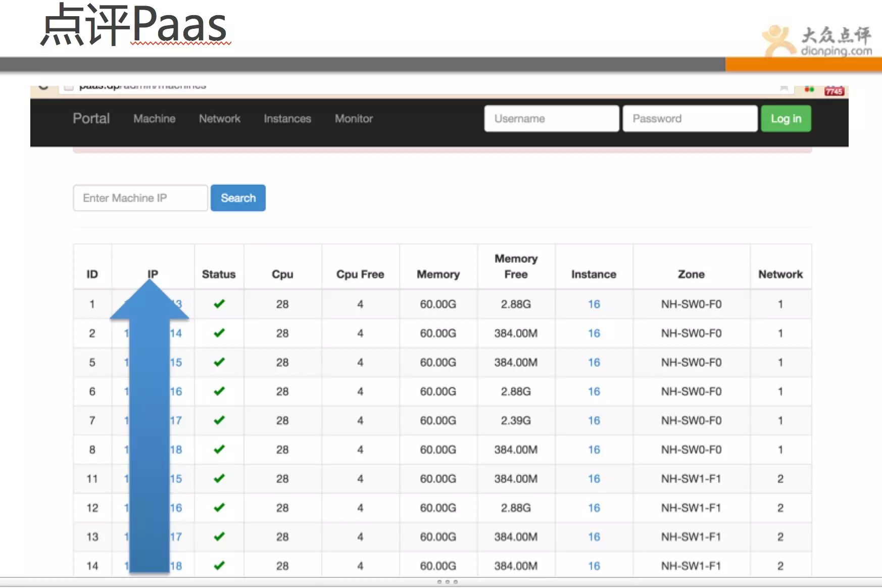
Task: Click zone NH-SW0-F0 in row ID 8
Action: 691,450
